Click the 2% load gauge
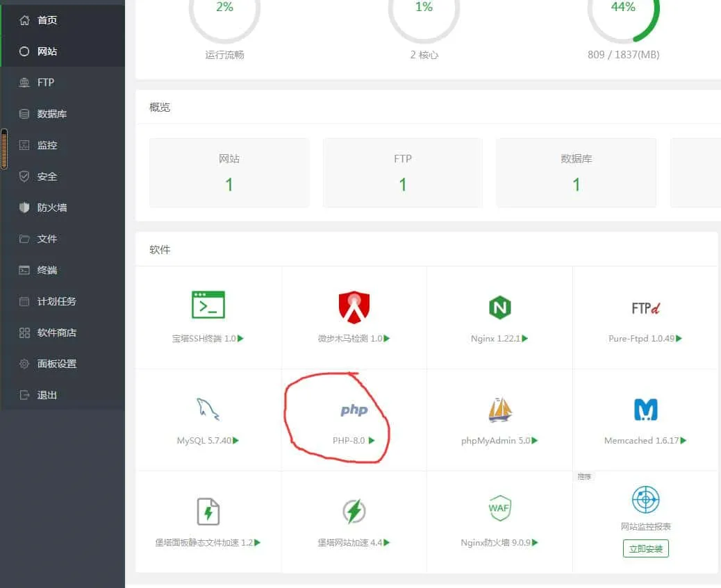 tap(225, 18)
